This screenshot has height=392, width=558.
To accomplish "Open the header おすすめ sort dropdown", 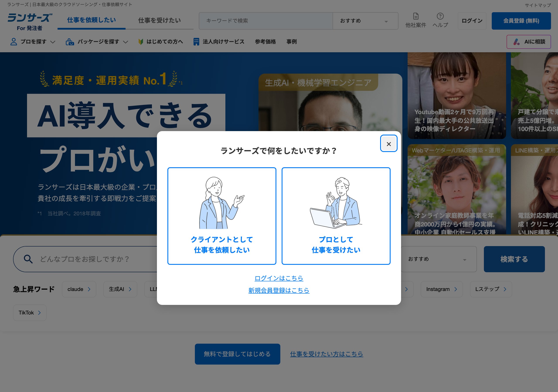I will click(365, 21).
